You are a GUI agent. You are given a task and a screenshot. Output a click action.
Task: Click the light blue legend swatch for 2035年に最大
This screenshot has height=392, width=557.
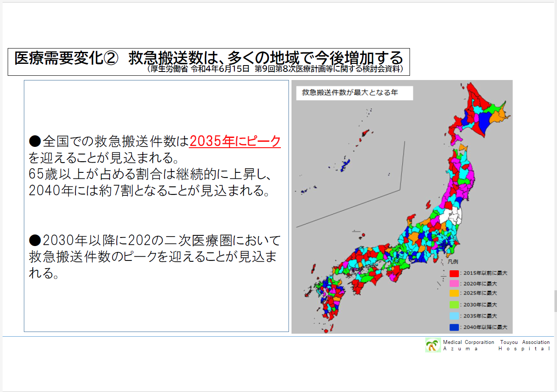click(x=454, y=316)
